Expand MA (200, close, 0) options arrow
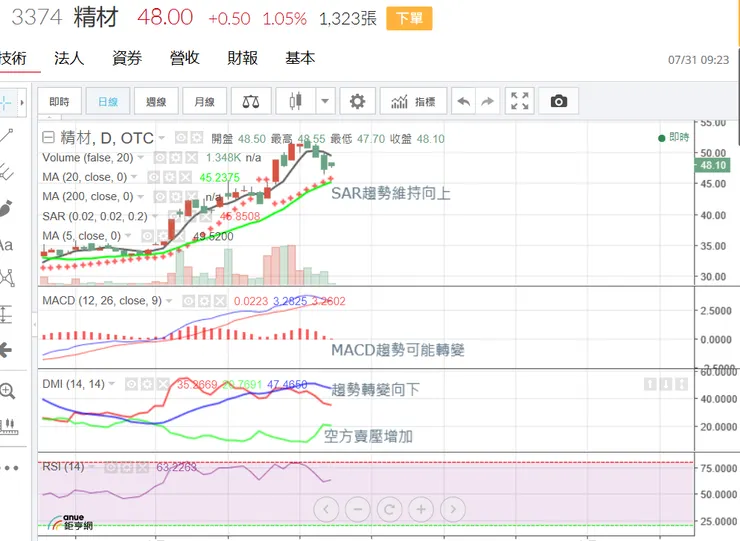 click(141, 196)
